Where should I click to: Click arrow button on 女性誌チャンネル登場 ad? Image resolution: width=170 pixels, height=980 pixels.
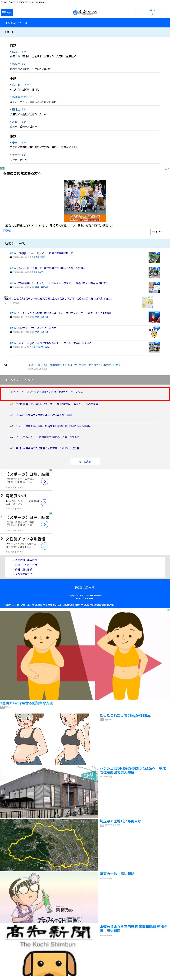pos(45,546)
